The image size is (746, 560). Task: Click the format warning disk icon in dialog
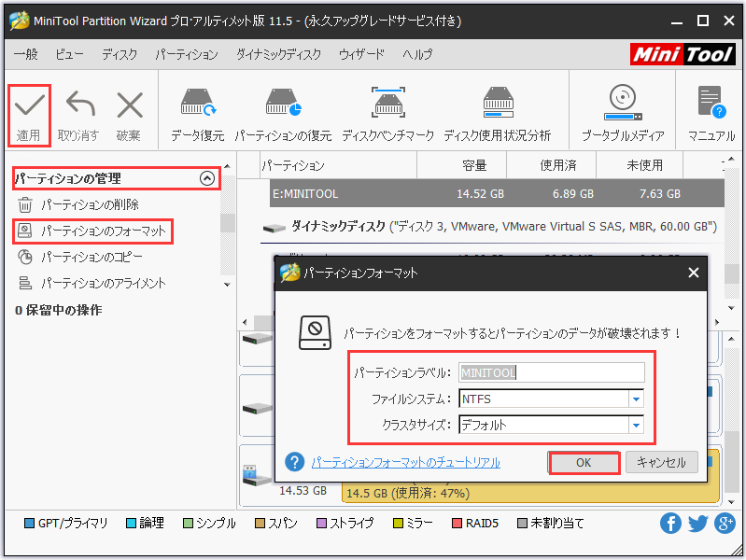pyautogui.click(x=315, y=332)
